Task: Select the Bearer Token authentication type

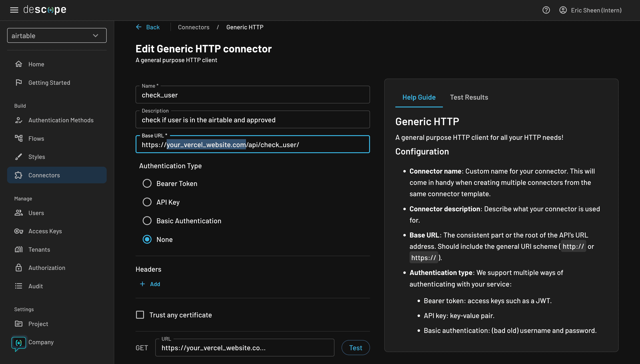Action: pos(147,183)
